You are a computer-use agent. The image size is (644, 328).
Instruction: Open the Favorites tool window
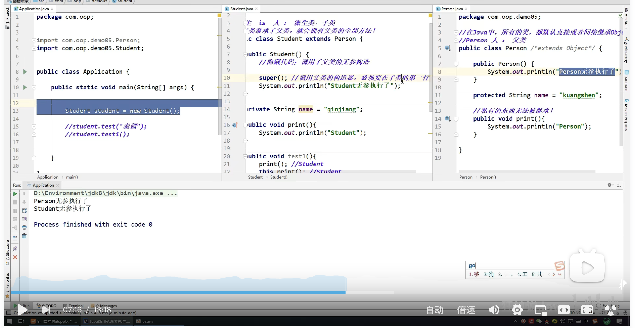(x=7, y=285)
